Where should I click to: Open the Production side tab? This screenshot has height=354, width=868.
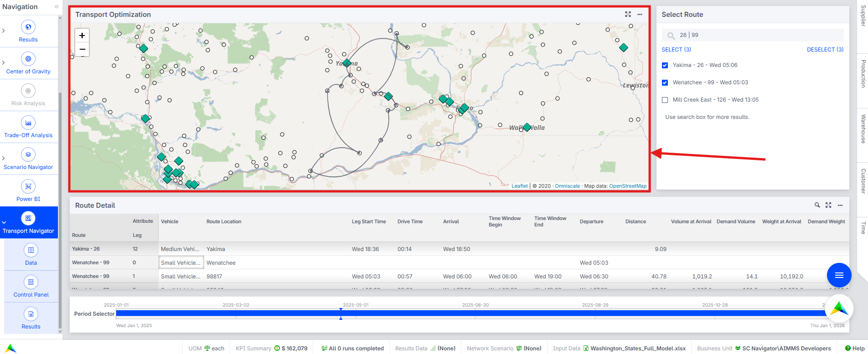pos(863,74)
